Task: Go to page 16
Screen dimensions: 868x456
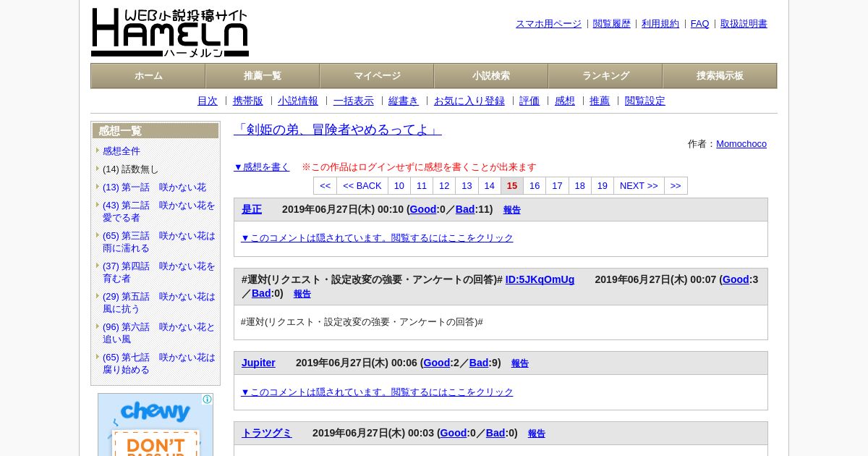Action: pyautogui.click(x=535, y=186)
